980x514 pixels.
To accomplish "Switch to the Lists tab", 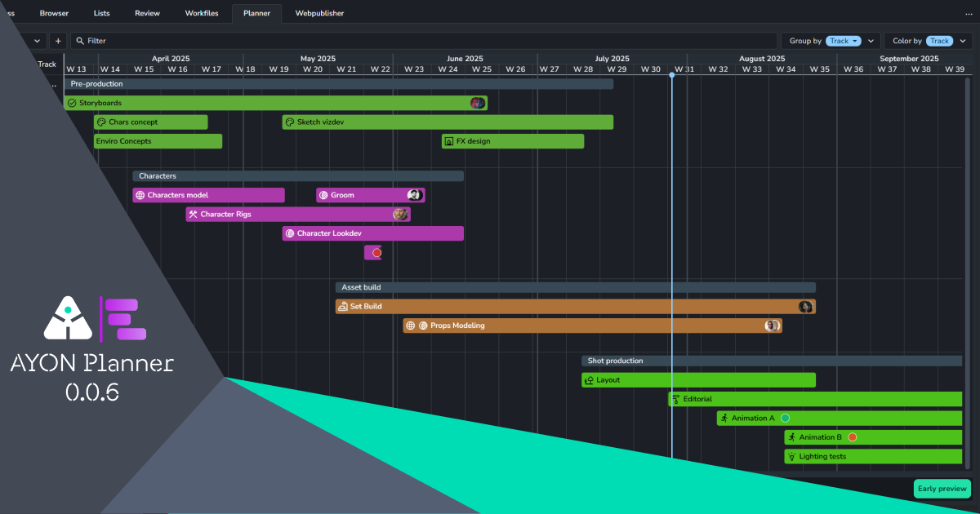I will tap(102, 13).
